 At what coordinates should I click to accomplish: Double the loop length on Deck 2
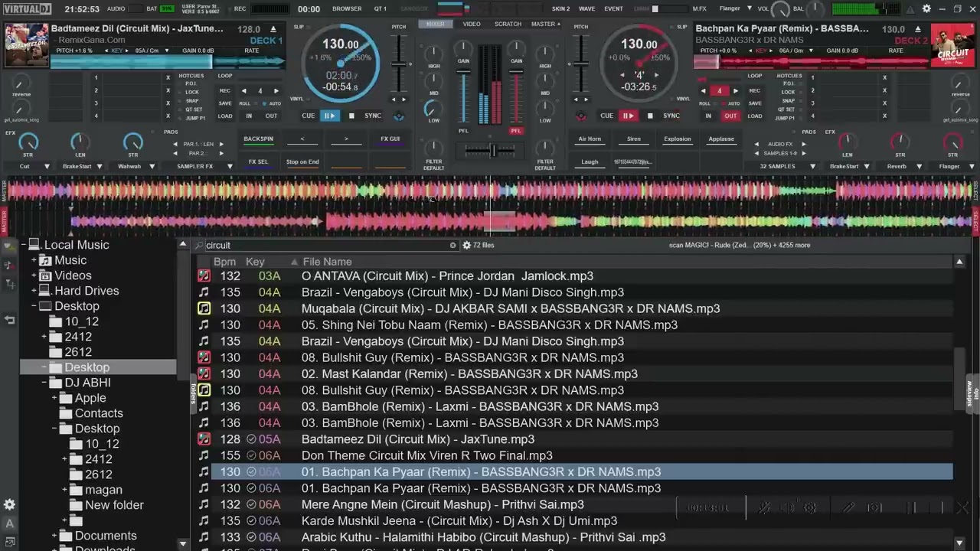click(735, 90)
